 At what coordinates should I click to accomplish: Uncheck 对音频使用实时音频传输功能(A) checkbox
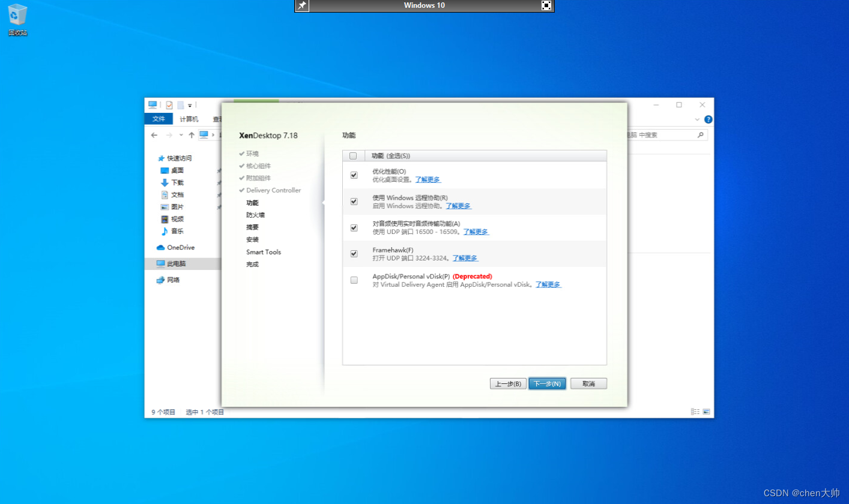pos(354,227)
